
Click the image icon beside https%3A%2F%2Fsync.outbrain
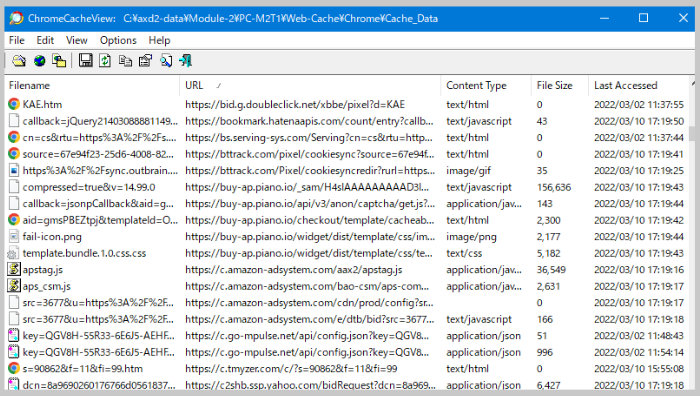(x=14, y=170)
